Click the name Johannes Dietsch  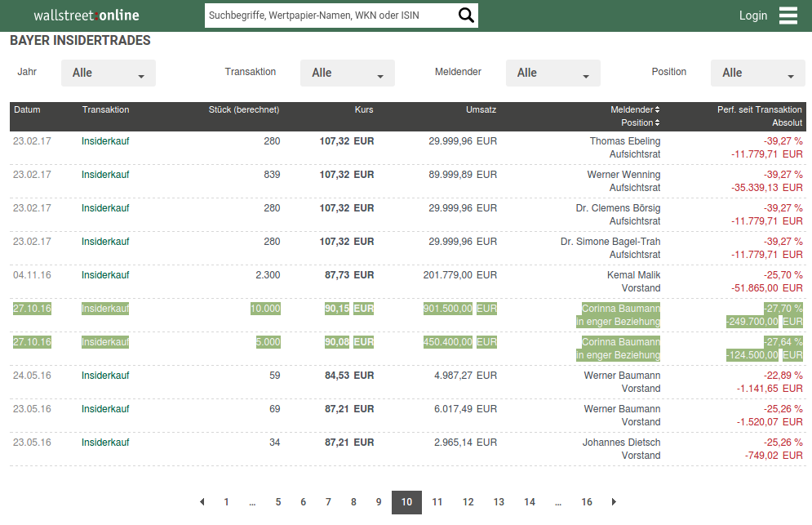coord(621,443)
